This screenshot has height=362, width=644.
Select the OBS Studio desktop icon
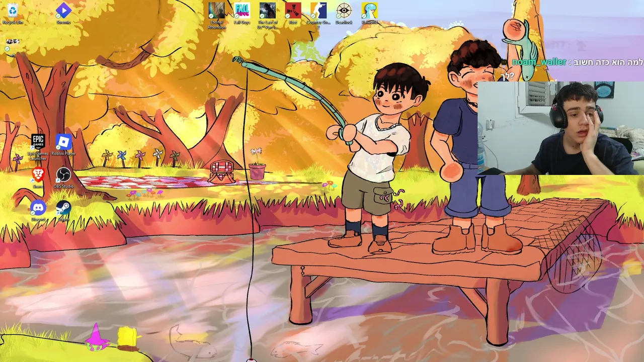point(63,177)
